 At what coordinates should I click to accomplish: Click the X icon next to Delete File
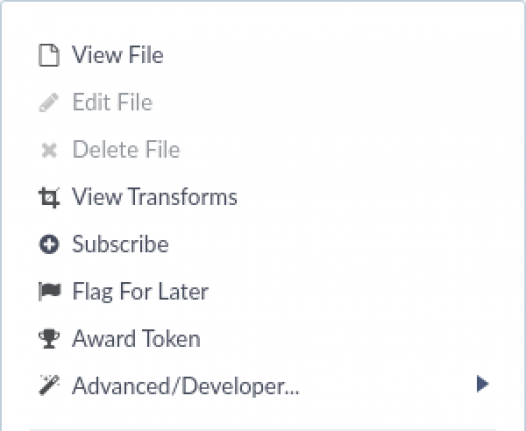[49, 150]
